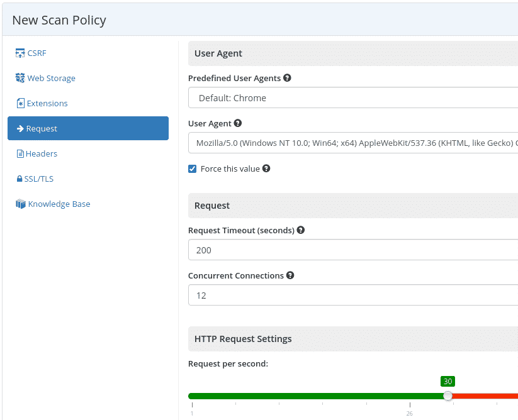Click the books icon next to Knowledge Base
This screenshot has height=420, width=518.
[21, 204]
